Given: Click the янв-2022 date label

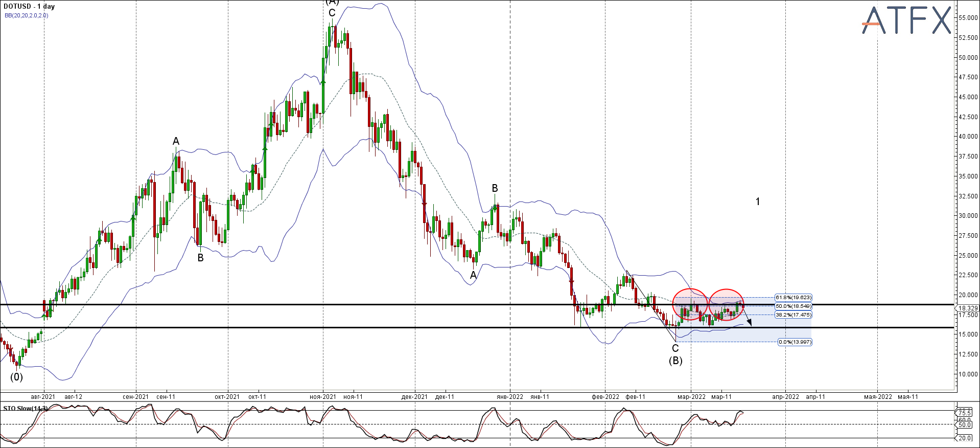Looking at the screenshot, I should pyautogui.click(x=510, y=396).
